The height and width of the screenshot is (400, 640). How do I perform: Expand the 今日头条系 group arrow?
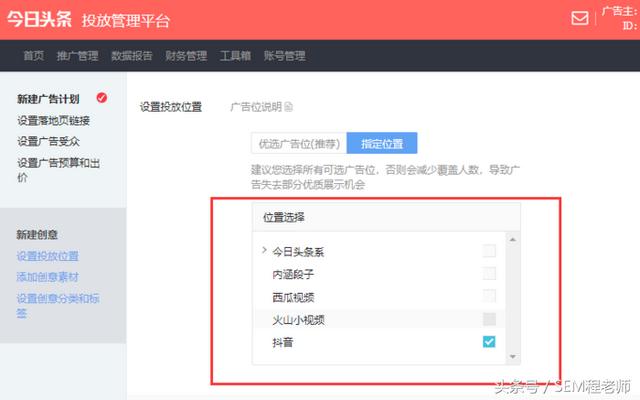264,250
